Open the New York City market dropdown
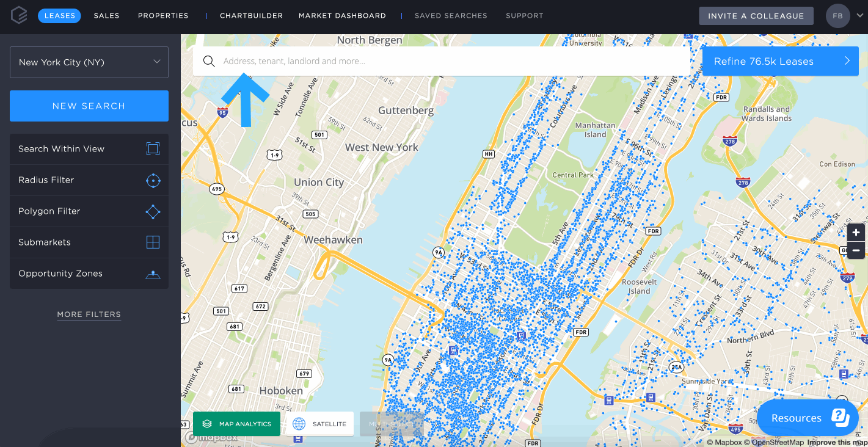The image size is (868, 447). pos(89,62)
